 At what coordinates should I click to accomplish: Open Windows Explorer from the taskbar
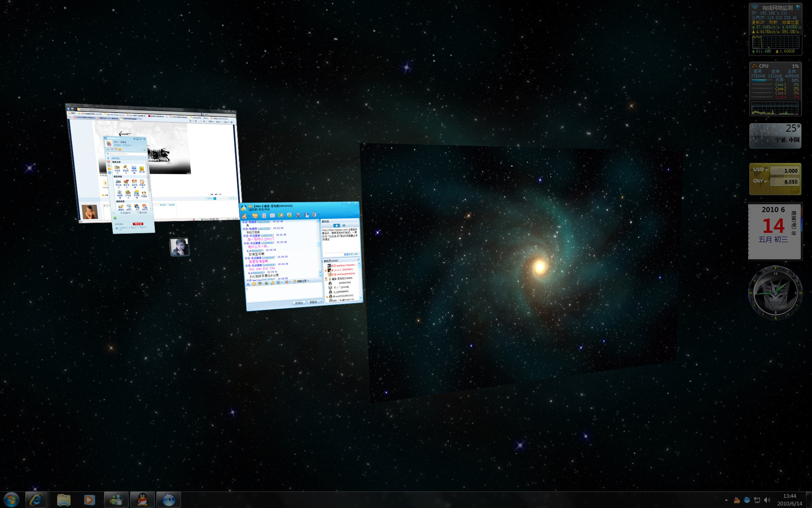[x=64, y=500]
